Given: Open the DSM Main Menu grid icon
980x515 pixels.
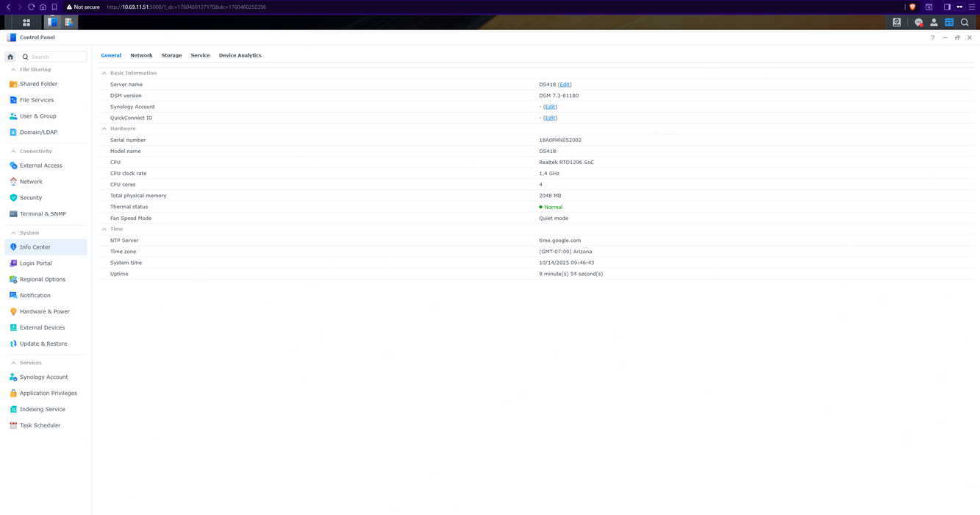Looking at the screenshot, I should (26, 23).
